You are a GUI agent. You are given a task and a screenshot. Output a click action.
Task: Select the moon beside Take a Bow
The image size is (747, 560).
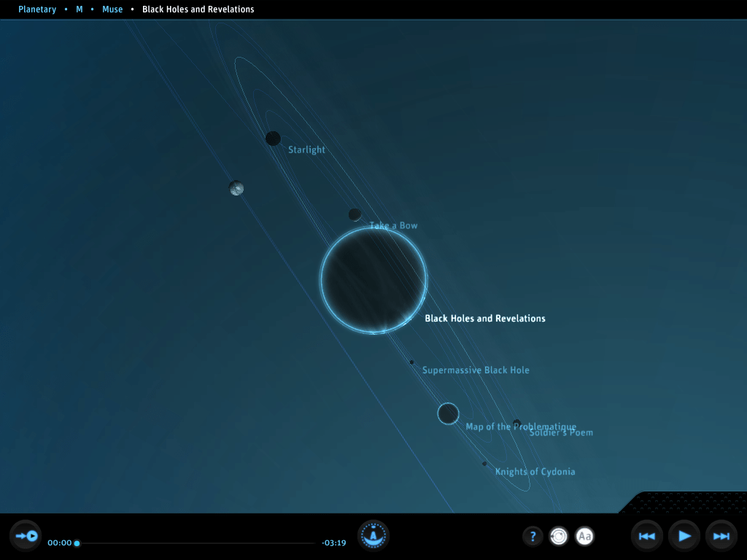[x=355, y=215]
